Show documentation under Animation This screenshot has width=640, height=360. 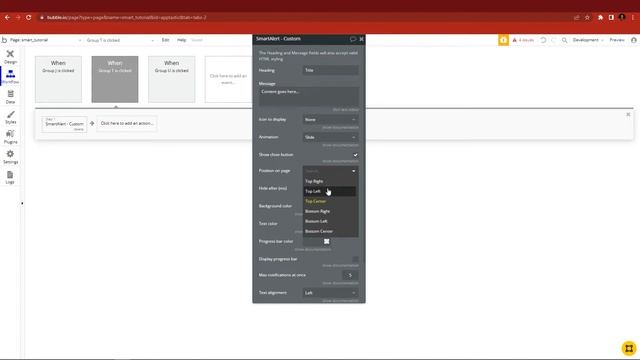[x=340, y=145]
